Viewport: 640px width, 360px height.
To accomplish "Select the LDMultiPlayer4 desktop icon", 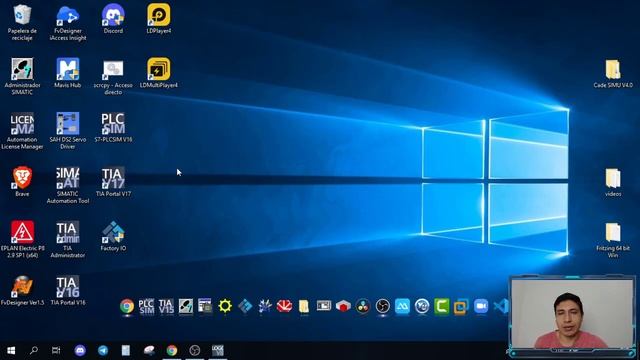I will (x=159, y=73).
